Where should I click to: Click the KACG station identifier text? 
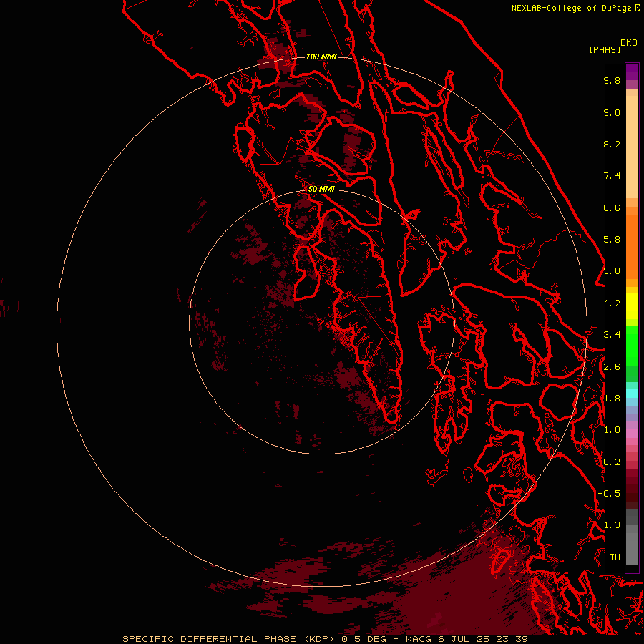418,639
